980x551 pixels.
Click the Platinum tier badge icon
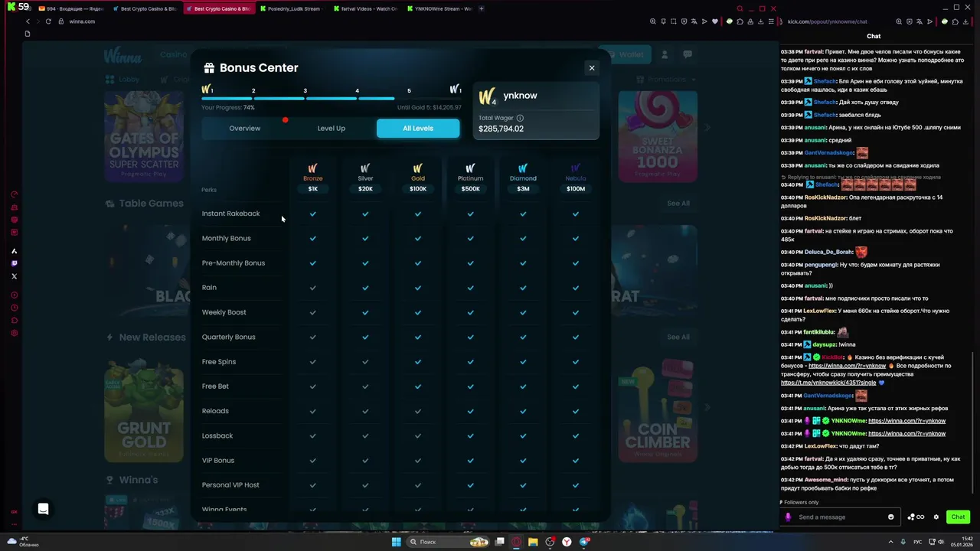click(470, 168)
